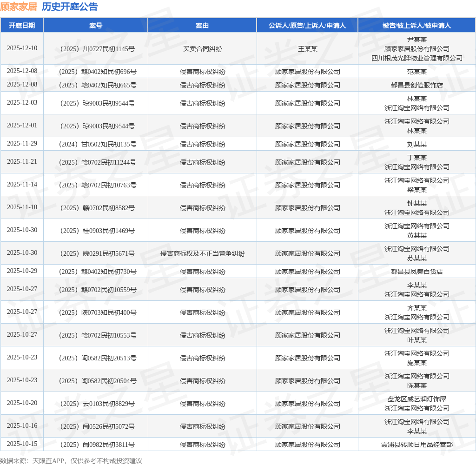Select case number 陕0703知民初400号
The width and height of the screenshot is (476, 465).
tap(98, 312)
